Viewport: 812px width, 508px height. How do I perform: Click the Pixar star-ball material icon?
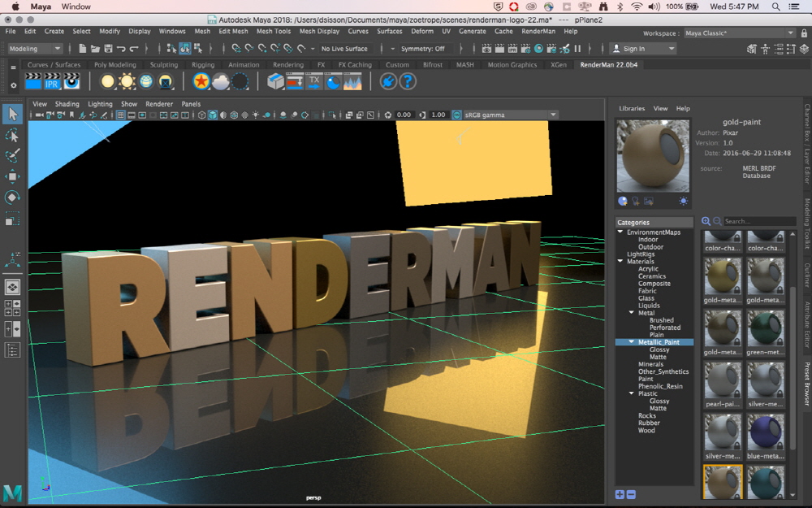click(201, 81)
